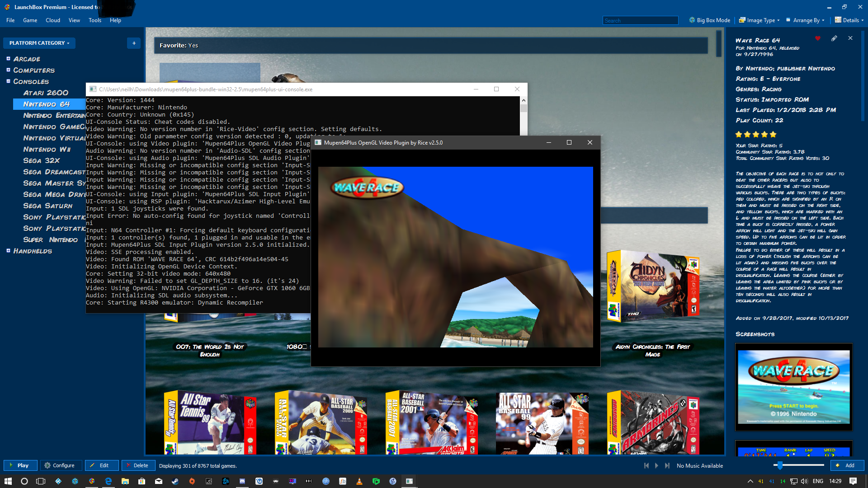Skip to next music track
Screen dimensions: 868x488
coord(667,465)
